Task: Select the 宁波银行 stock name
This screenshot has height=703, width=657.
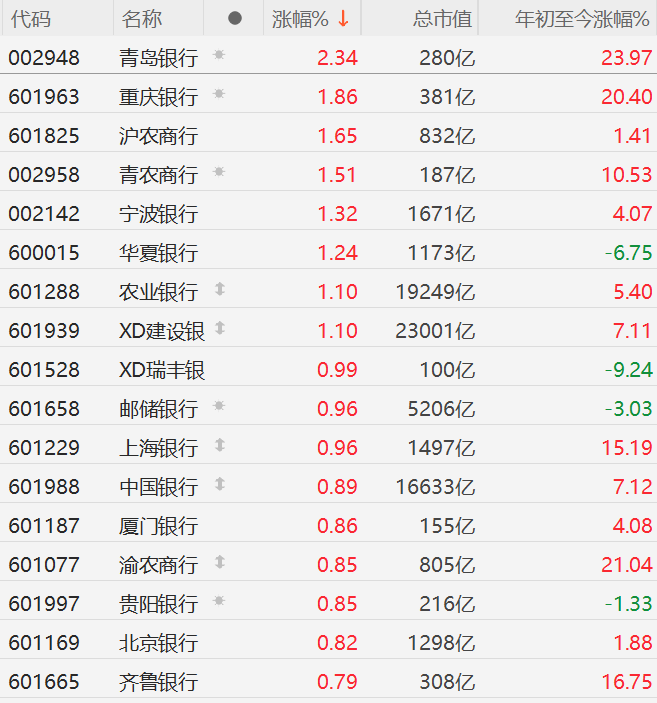Action: [x=158, y=214]
